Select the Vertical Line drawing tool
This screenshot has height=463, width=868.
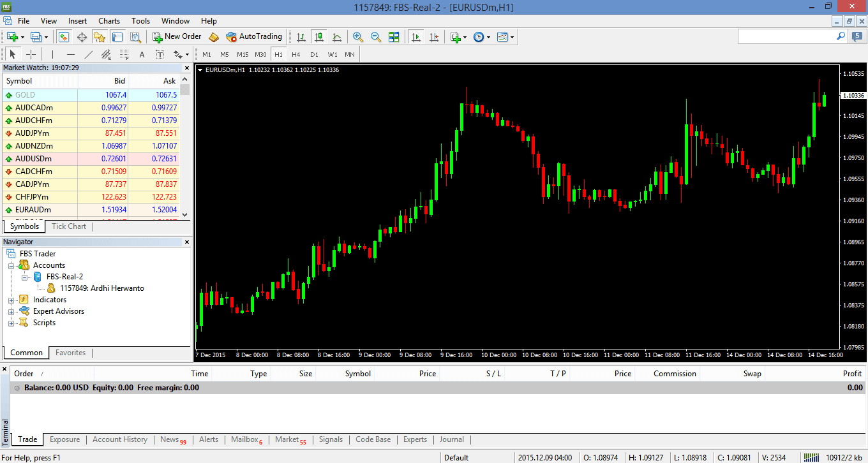pos(52,54)
